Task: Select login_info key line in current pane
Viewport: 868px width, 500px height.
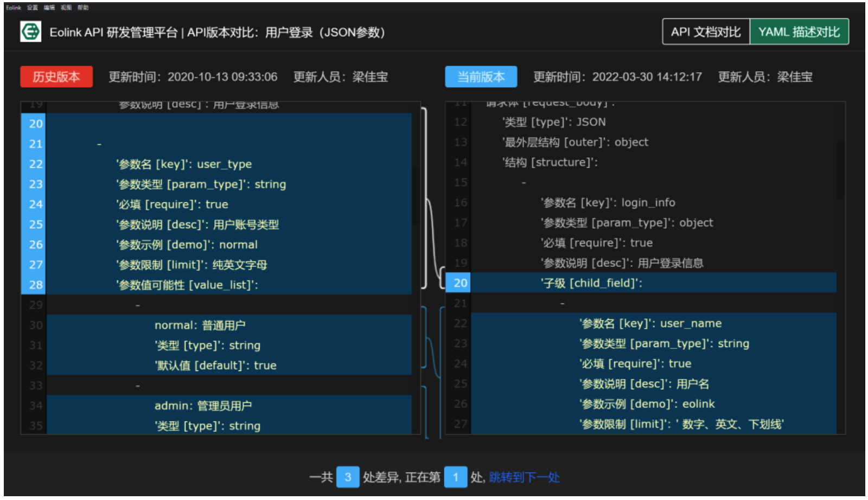Action: [608, 203]
